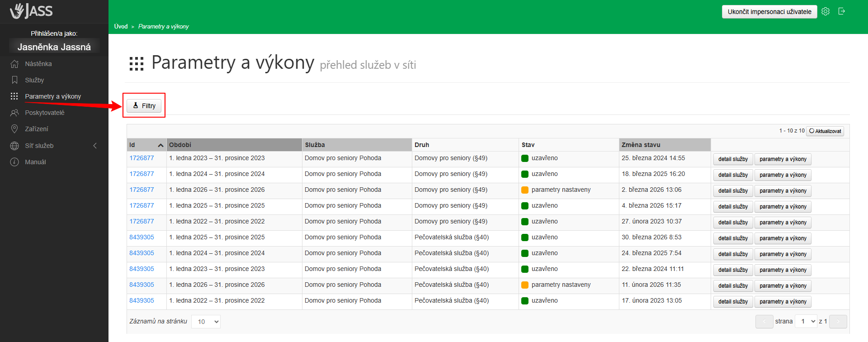Click green status square in 25. března 2024 row
Image resolution: width=868 pixels, height=342 pixels.
pos(525,158)
